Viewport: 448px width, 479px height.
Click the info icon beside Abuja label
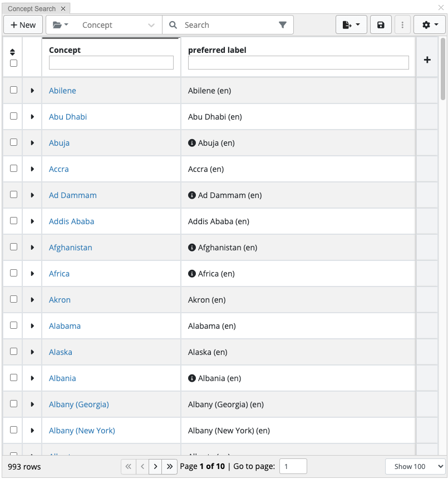point(192,142)
